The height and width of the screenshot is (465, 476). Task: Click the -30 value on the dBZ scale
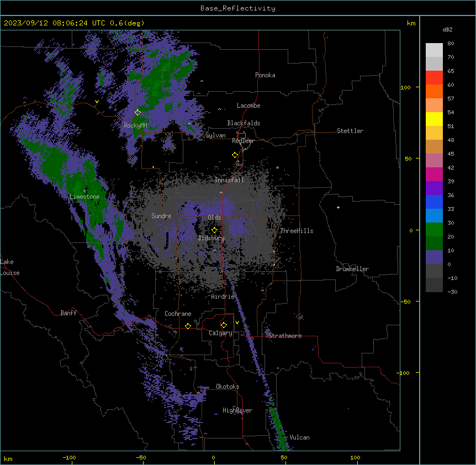pos(452,292)
